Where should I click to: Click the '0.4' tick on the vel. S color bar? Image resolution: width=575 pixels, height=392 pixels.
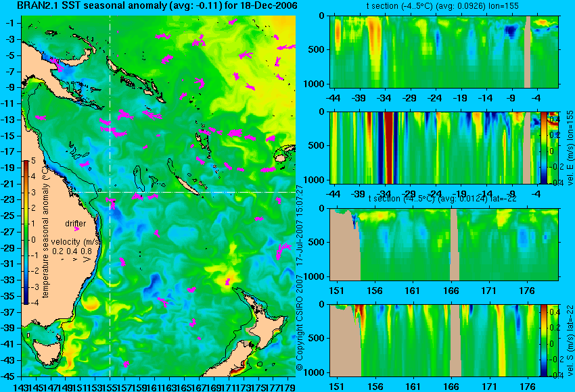tap(554, 312)
